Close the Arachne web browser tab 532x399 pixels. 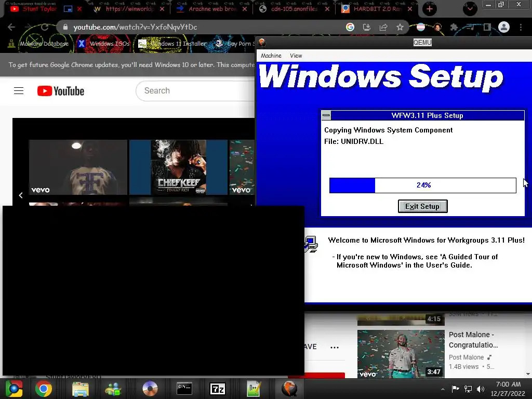[x=245, y=9]
